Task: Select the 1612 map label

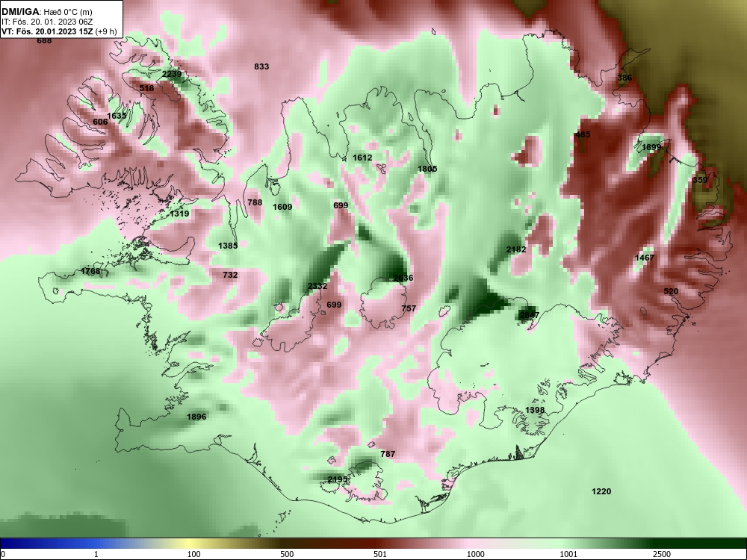Action: click(x=362, y=158)
